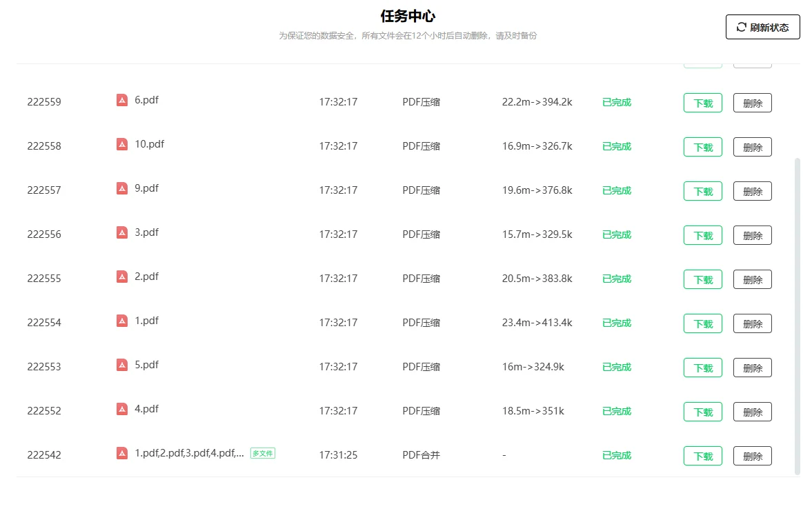
Task: Click size value 16m->324.9k
Action: click(533, 367)
